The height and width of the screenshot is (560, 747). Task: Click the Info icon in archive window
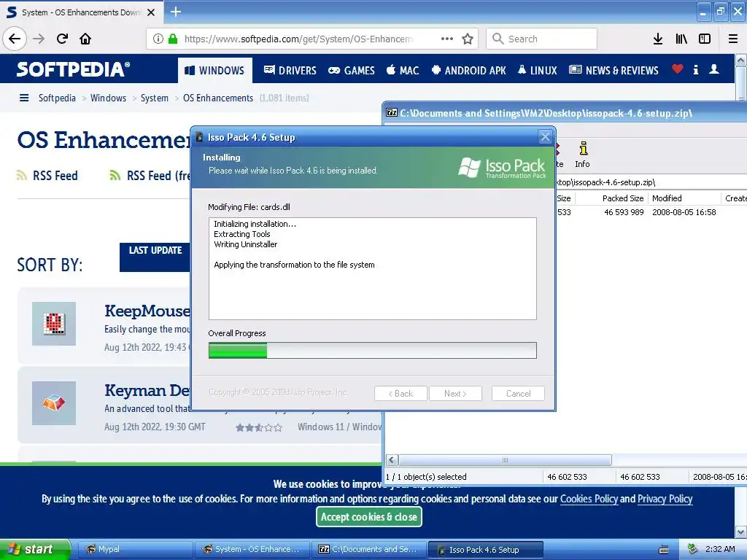click(x=582, y=155)
